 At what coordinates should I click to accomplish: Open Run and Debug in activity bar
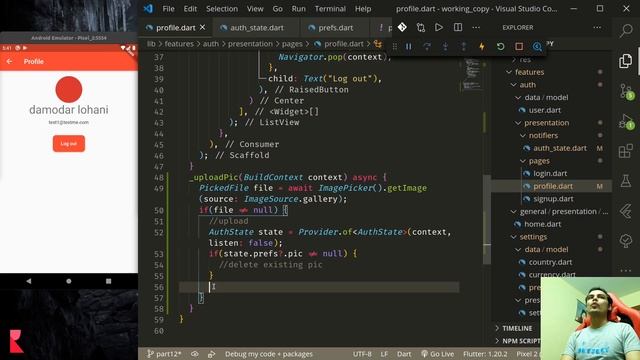click(x=626, y=121)
